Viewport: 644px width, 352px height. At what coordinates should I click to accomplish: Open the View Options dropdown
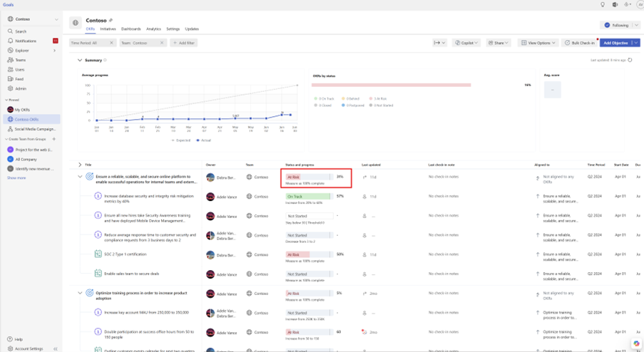[538, 43]
